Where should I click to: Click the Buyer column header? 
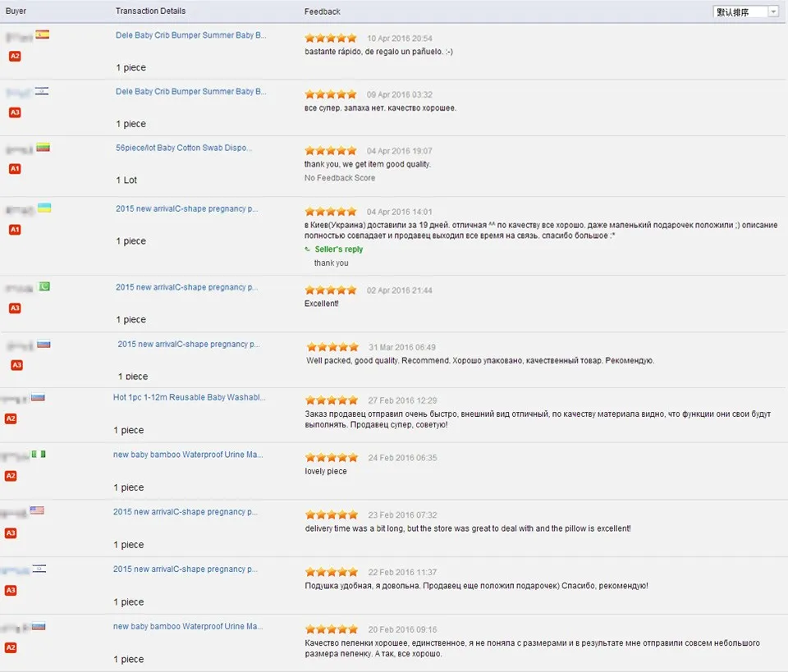click(x=16, y=11)
